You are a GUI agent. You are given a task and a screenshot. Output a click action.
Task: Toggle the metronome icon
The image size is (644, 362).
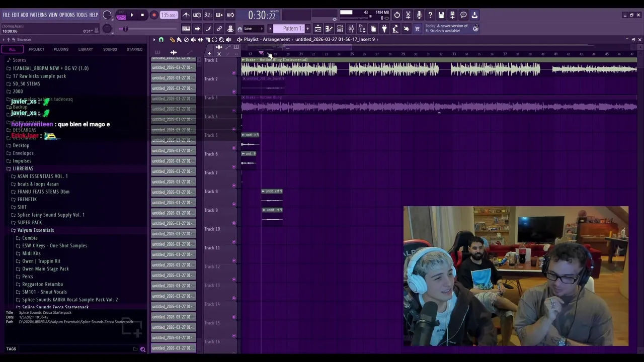coord(186,15)
